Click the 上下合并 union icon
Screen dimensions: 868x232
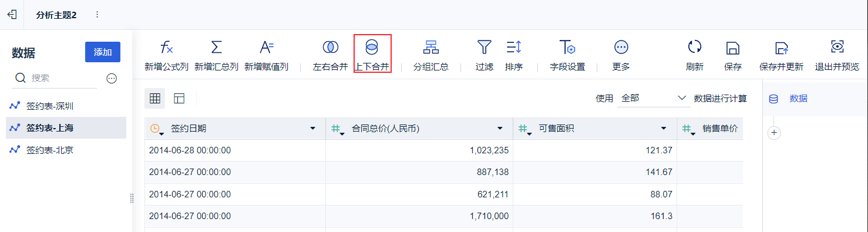(372, 48)
